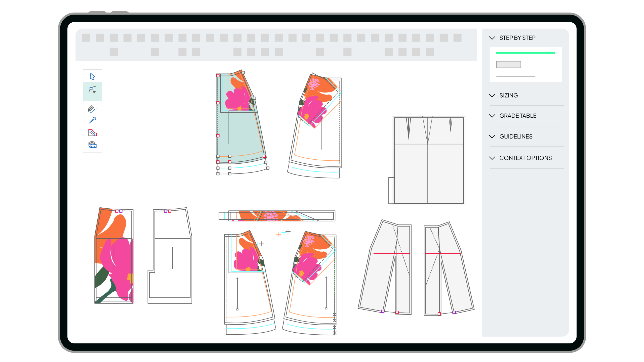The image size is (644, 362).
Task: Select the long waistband pattern piece
Action: 277,216
